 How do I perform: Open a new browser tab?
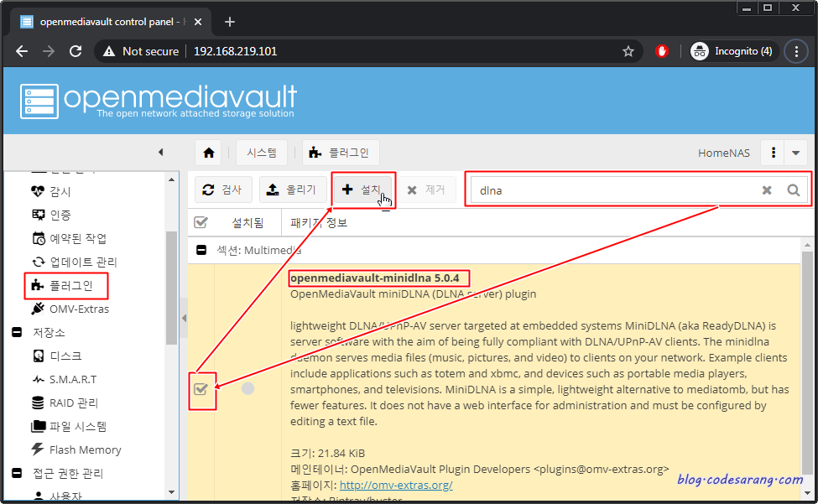pyautogui.click(x=230, y=22)
